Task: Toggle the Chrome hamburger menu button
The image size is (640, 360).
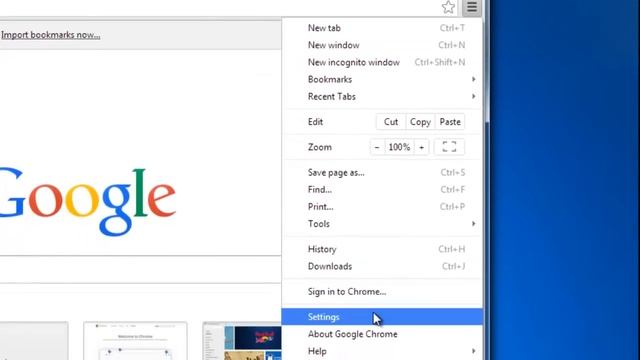Action: pos(472,7)
